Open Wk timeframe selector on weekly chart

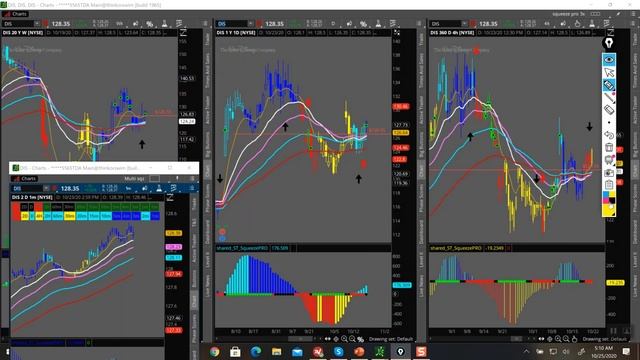120,24
